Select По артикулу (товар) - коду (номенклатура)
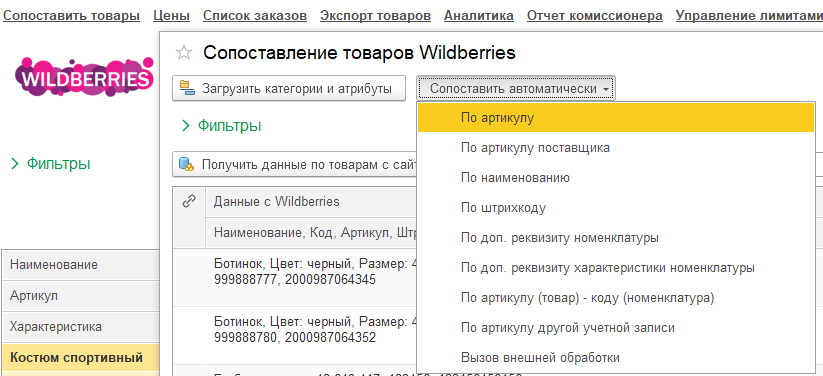 tap(616, 298)
